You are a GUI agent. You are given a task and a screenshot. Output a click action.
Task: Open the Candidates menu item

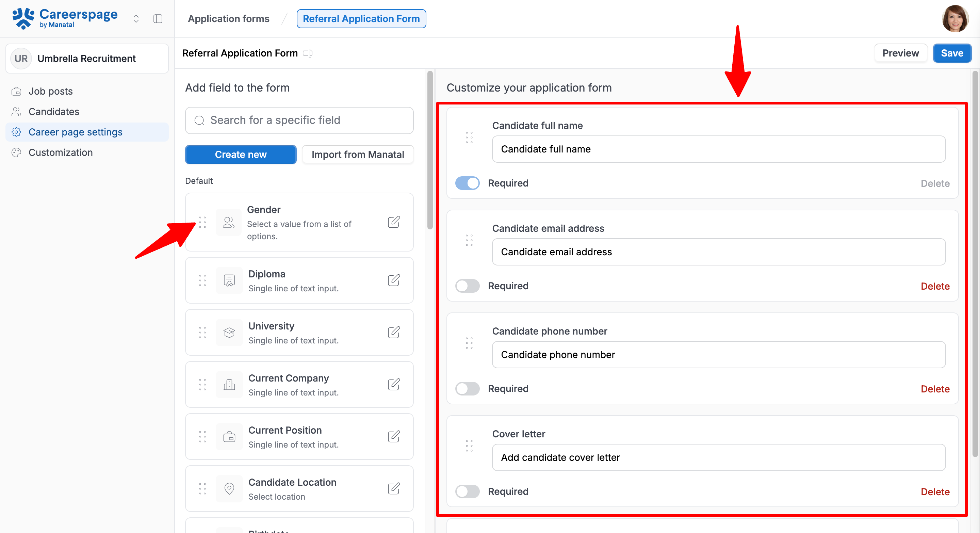pyautogui.click(x=87, y=112)
